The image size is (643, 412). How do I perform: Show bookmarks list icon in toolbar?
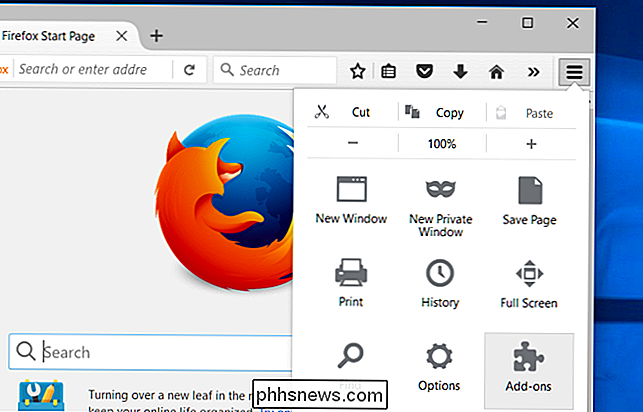(388, 72)
